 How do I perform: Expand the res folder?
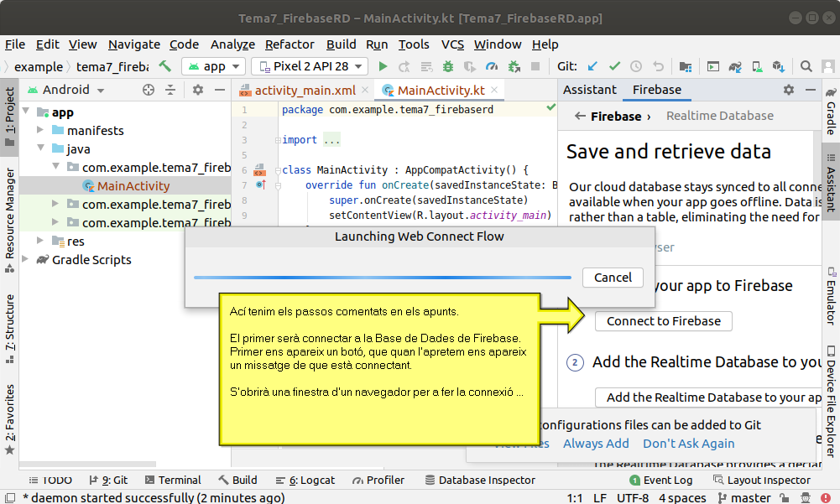pos(40,241)
